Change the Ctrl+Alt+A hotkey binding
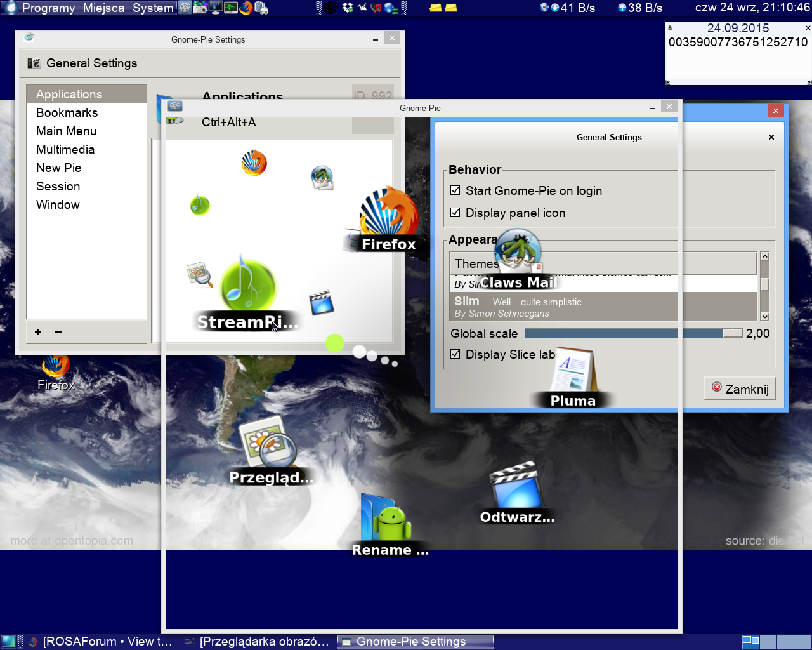Viewport: 812px width, 650px height. pyautogui.click(x=229, y=123)
